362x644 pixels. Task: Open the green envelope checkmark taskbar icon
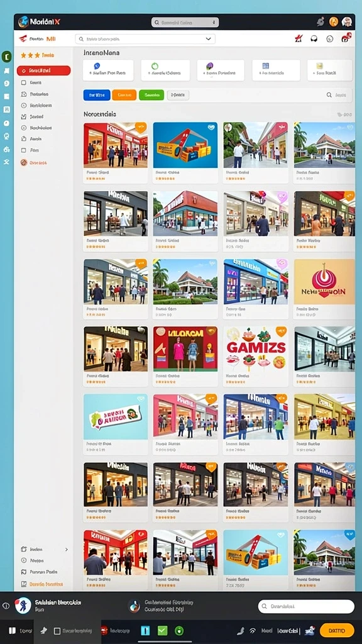163,630
